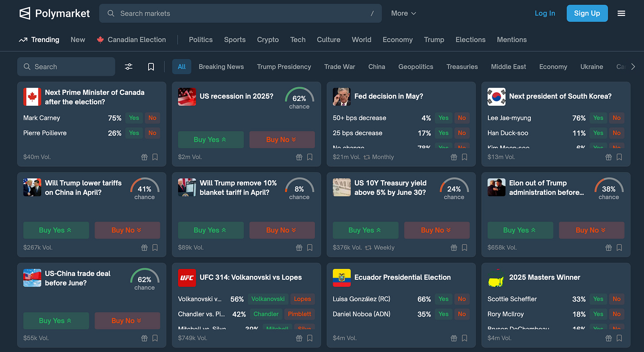Click the South Korea flag thumbnail
Screen dimensions: 644x352
click(497, 97)
